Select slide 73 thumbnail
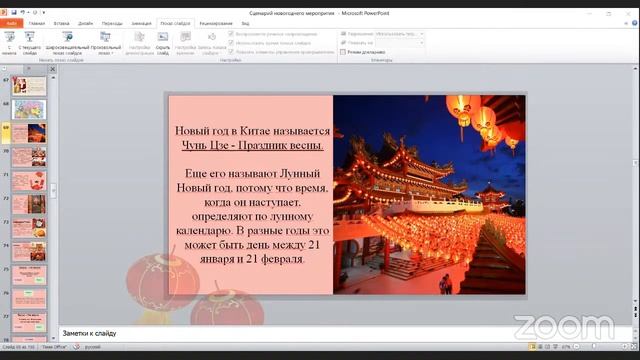 click(29, 228)
